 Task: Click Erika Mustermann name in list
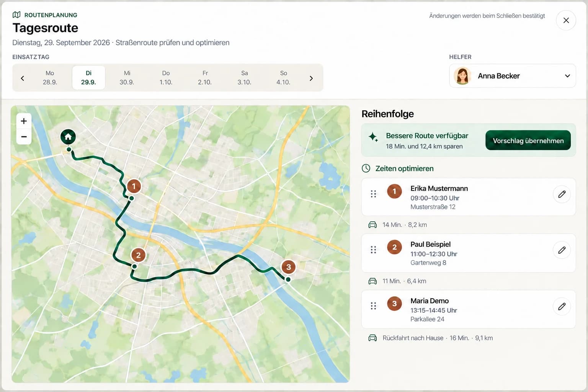tap(439, 188)
